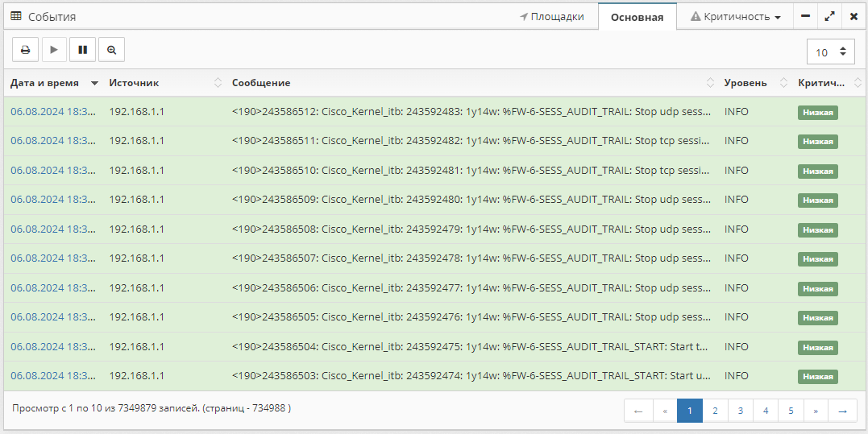Pause the live event stream
This screenshot has height=434, width=868.
click(x=83, y=50)
